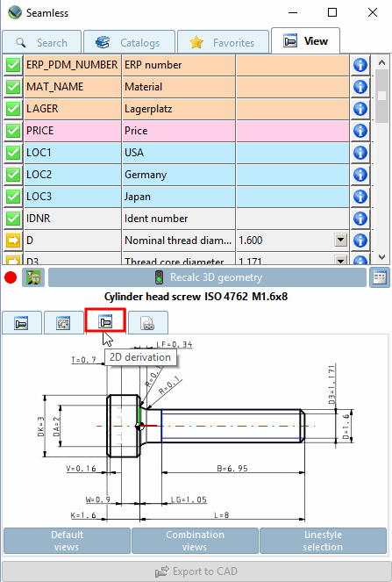Open the Favorites tab
Viewport: 392px width, 582px height.
coord(223,42)
